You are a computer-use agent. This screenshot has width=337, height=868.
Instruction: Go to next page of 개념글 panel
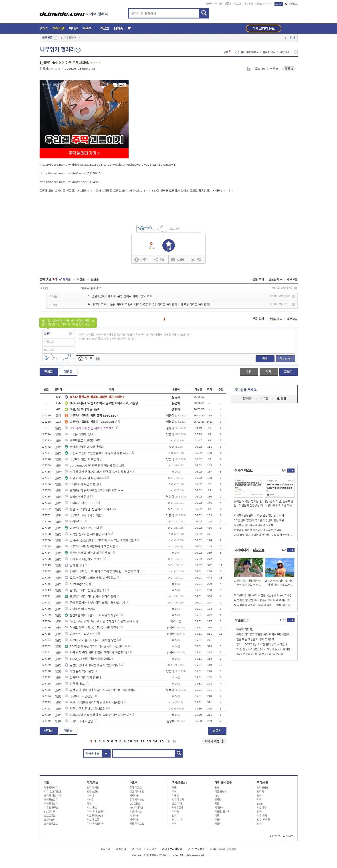coord(293,620)
